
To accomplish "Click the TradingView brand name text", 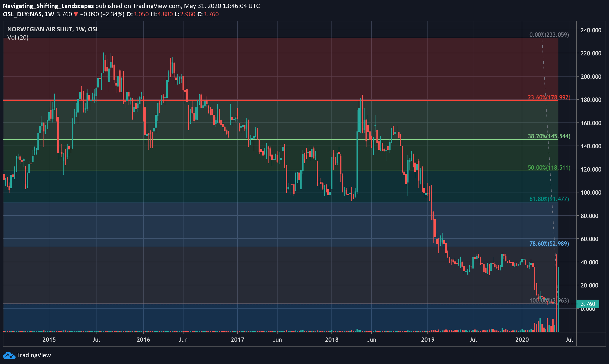I will [x=34, y=355].
